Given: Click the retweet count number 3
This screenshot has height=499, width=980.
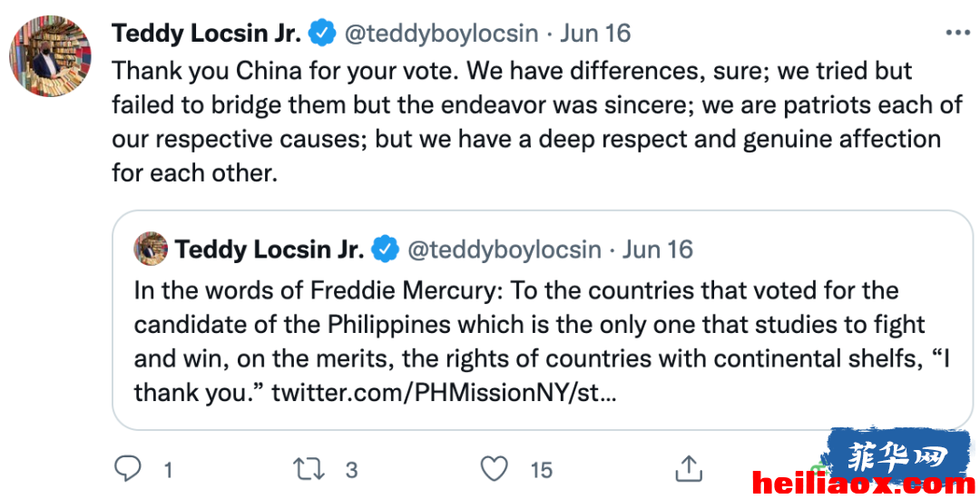Looking at the screenshot, I should tap(351, 470).
